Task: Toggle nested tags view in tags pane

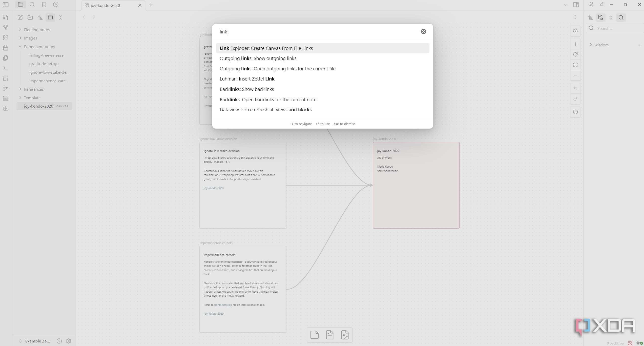Action: click(601, 17)
